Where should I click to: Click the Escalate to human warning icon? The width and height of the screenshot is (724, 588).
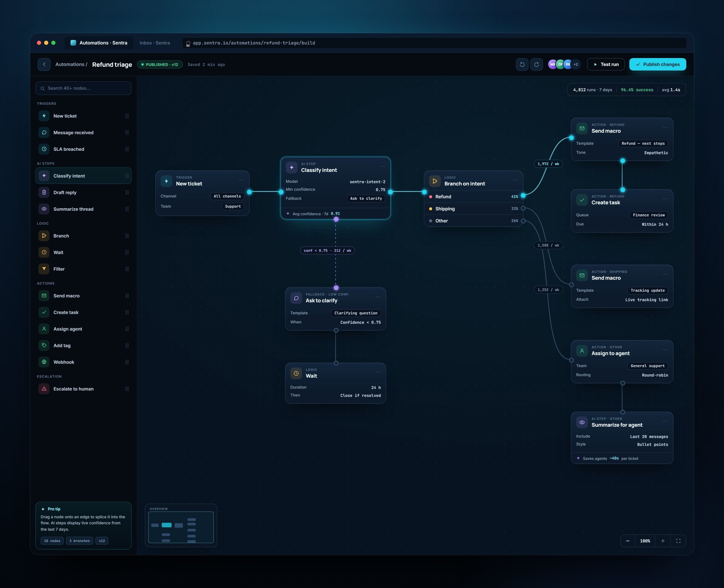click(x=44, y=389)
